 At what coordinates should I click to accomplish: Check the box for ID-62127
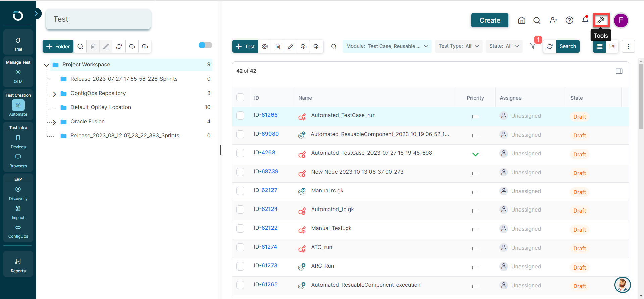(x=240, y=191)
